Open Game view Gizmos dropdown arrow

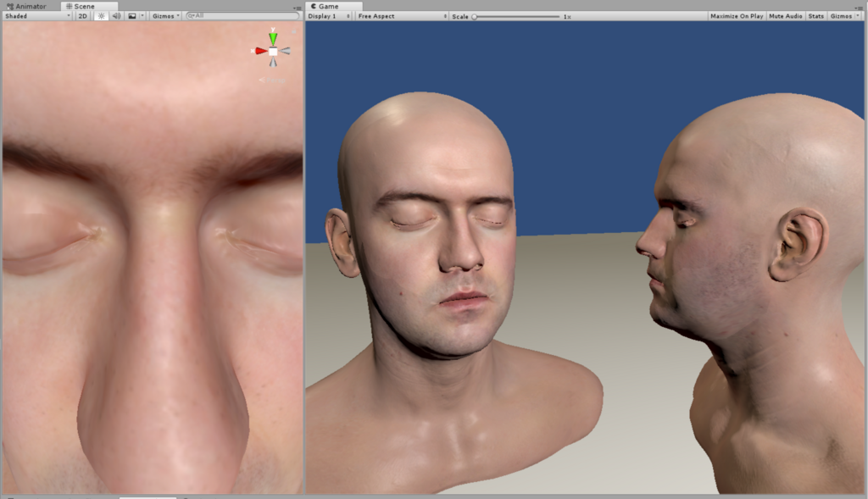[858, 16]
